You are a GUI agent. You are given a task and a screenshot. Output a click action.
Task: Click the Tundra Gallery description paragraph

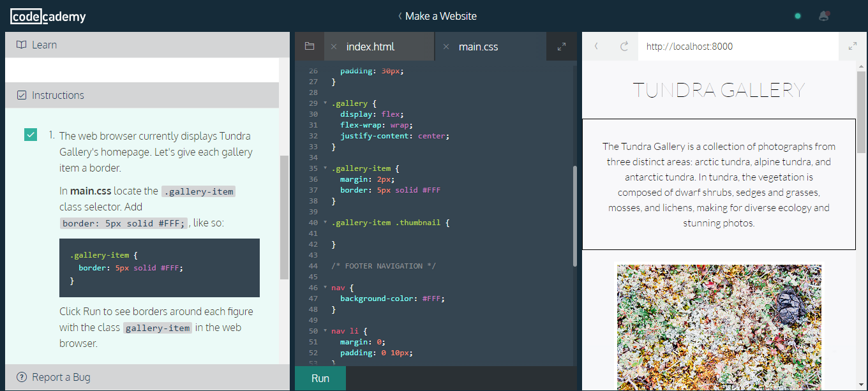pos(719,184)
